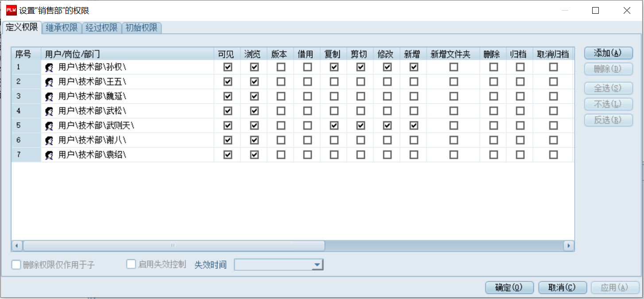Click the horizontal scrollbar thumb
The height and width of the screenshot is (299, 644).
[x=174, y=245]
